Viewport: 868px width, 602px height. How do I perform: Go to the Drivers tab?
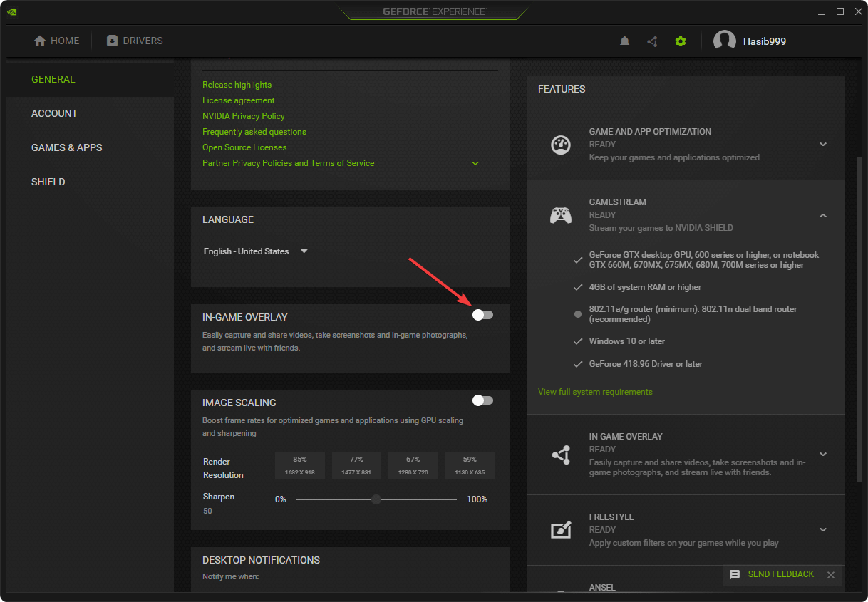click(x=135, y=41)
